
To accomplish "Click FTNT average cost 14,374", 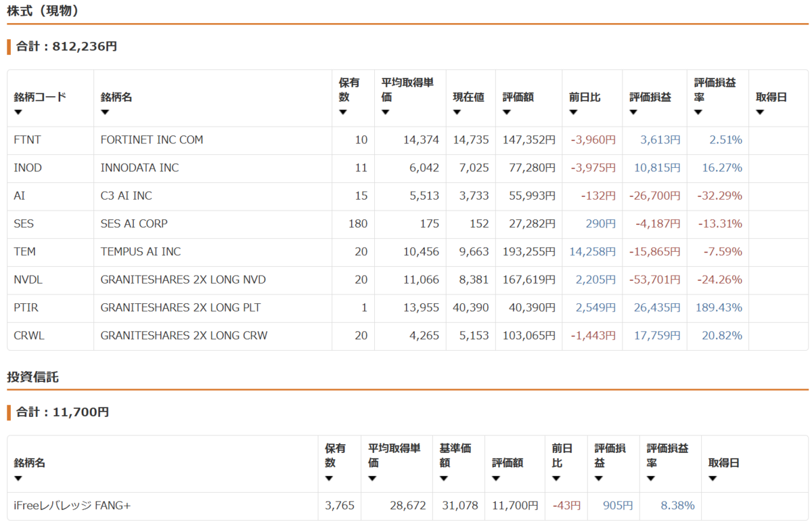I will pos(421,139).
